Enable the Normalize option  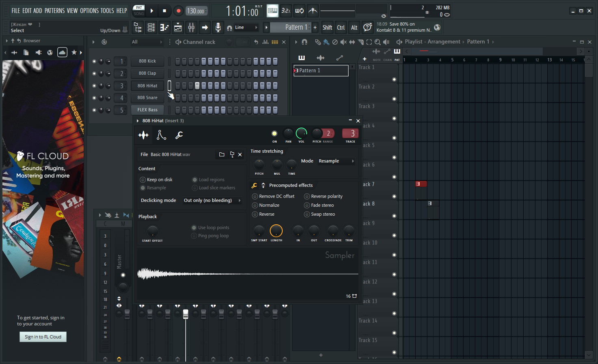tap(255, 205)
